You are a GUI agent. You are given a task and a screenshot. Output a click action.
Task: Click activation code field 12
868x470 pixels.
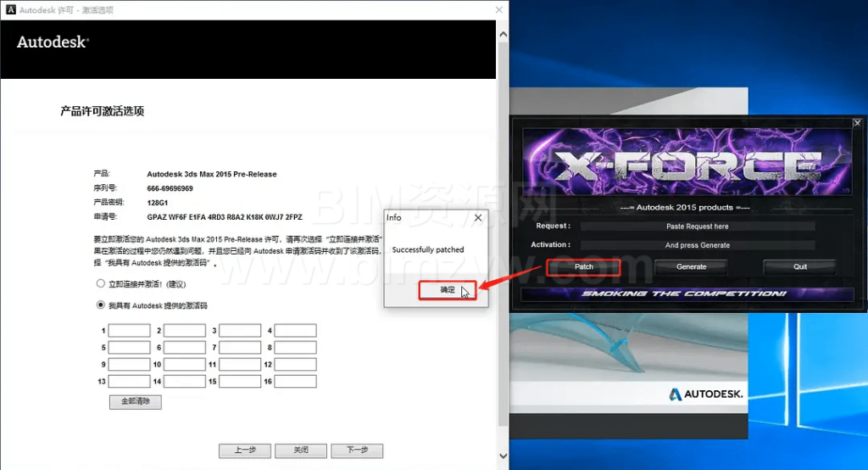click(295, 365)
